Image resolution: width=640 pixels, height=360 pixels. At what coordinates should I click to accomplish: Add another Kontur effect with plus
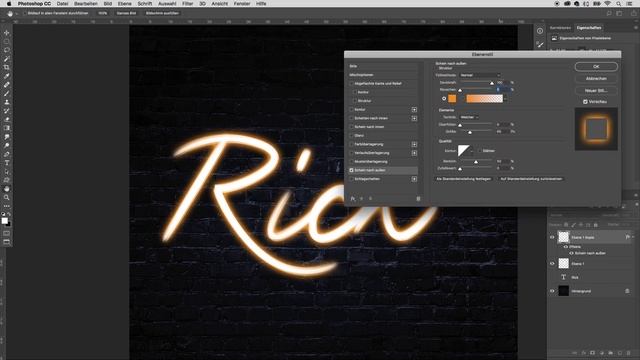pos(414,110)
